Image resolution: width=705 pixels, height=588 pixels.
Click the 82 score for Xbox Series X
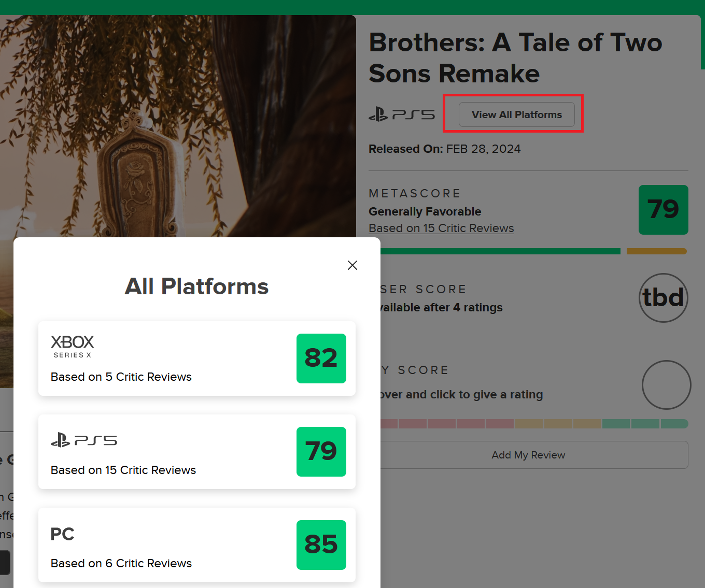tap(321, 358)
